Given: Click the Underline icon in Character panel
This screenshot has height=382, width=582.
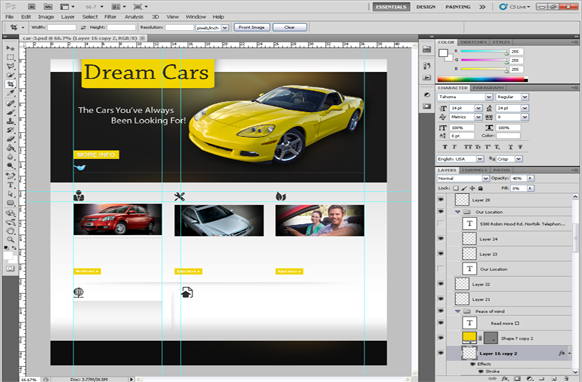Looking at the screenshot, I should [511, 147].
